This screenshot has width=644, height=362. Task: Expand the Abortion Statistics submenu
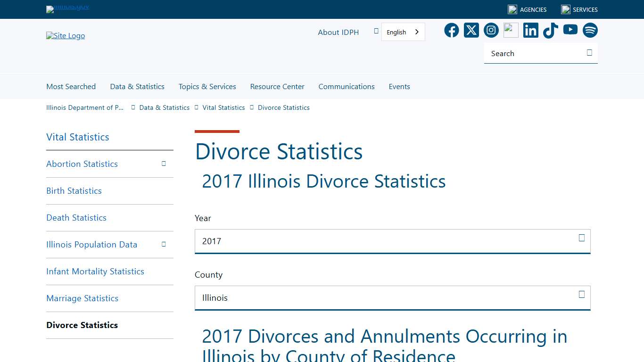point(164,164)
